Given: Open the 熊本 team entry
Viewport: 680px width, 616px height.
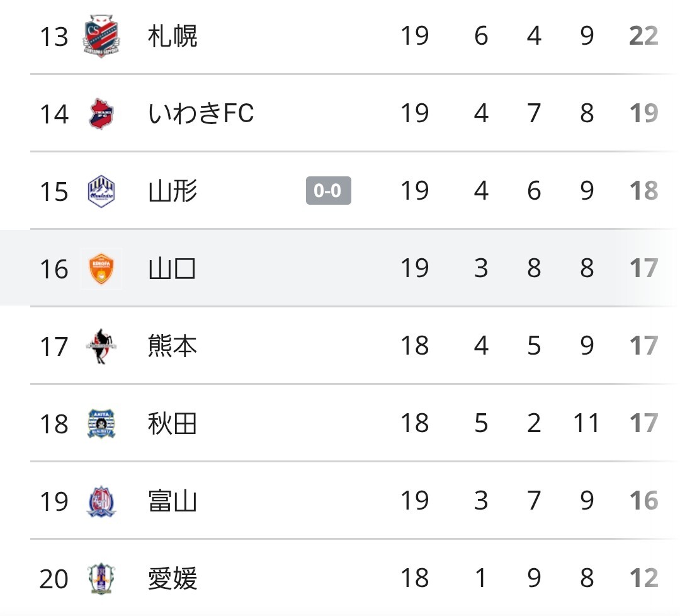Looking at the screenshot, I should tap(173, 346).
